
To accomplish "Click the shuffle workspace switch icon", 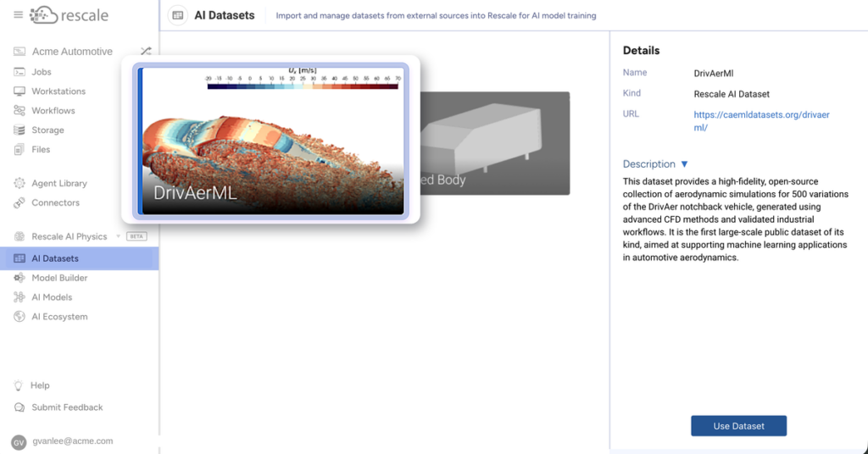I will [x=146, y=52].
